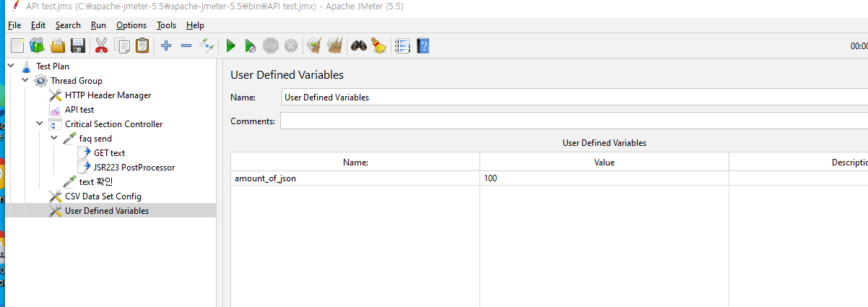Click the Copy icon in toolbar
The width and height of the screenshot is (868, 307).
coord(122,46)
